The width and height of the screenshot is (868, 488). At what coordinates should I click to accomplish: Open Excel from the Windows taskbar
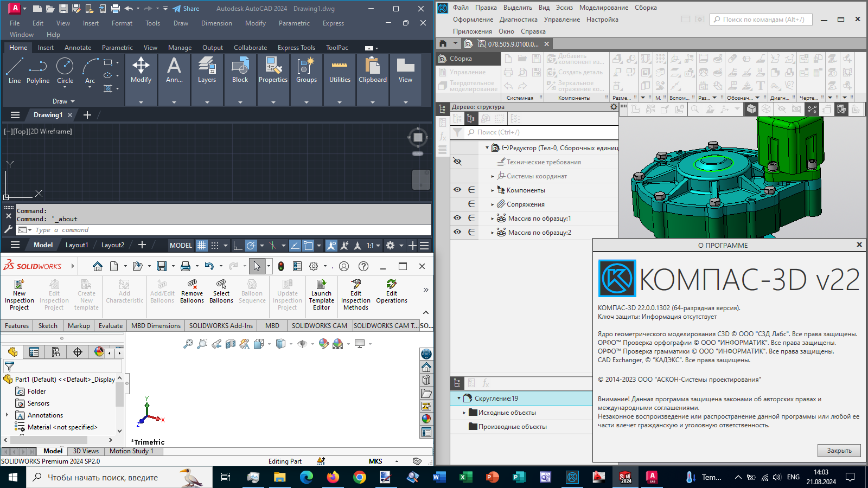point(465,477)
